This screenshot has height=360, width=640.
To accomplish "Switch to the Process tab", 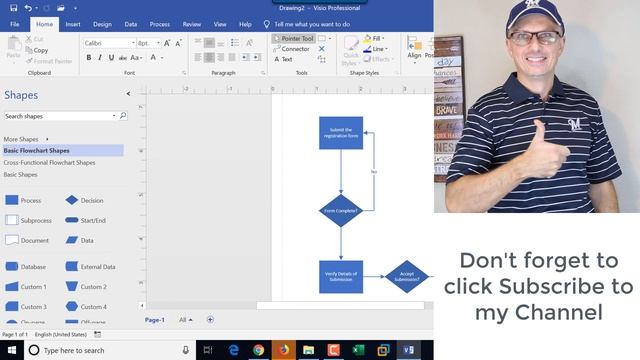I will pos(160,24).
